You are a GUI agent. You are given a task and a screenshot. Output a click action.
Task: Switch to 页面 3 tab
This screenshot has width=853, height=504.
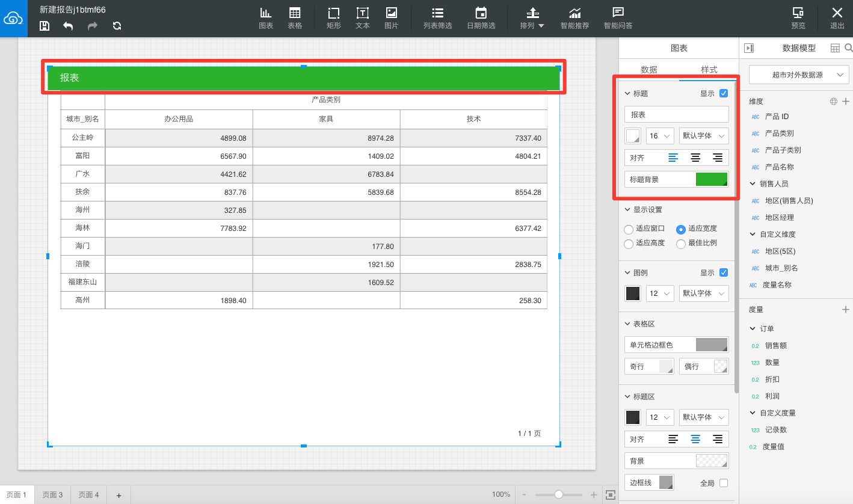click(x=52, y=495)
